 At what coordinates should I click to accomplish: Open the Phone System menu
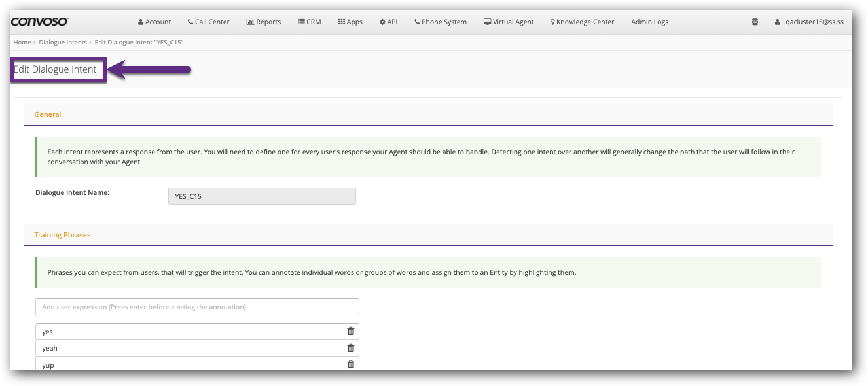click(x=441, y=22)
